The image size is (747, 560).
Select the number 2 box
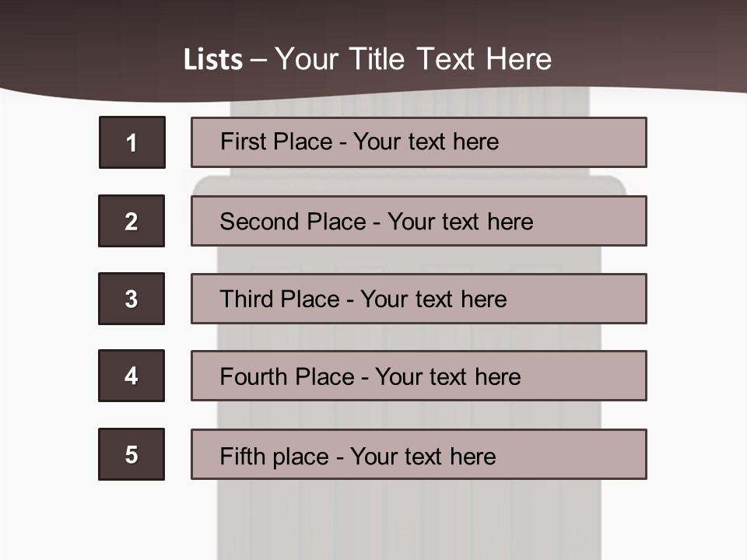pos(132,221)
